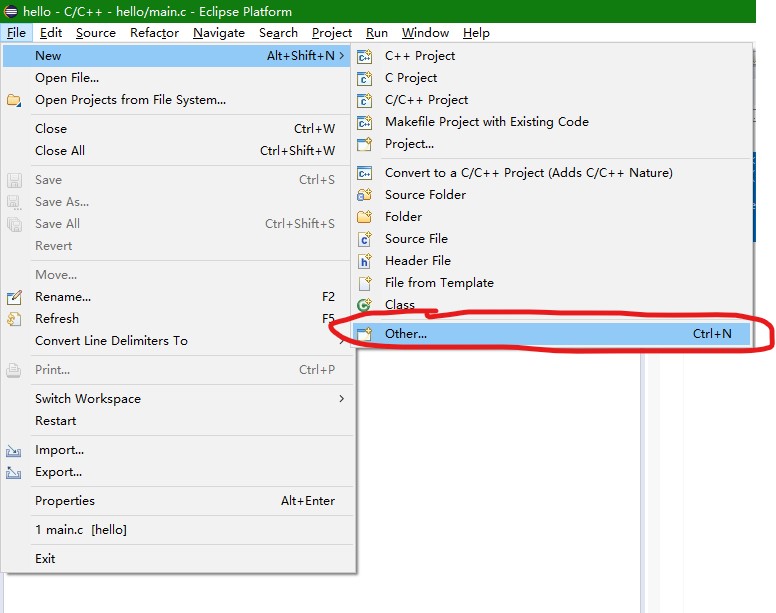Screen dimensions: 776x613
Task: Click the File from Template icon
Action: [x=365, y=283]
